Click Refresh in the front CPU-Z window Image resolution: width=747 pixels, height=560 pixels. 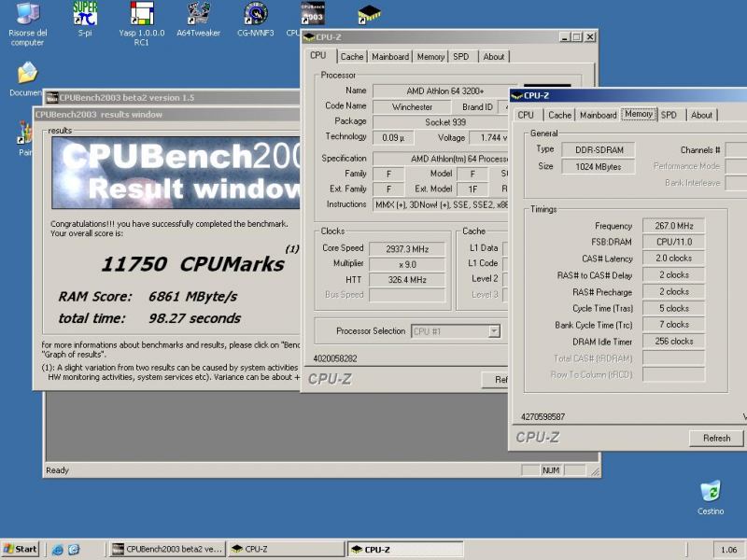716,438
